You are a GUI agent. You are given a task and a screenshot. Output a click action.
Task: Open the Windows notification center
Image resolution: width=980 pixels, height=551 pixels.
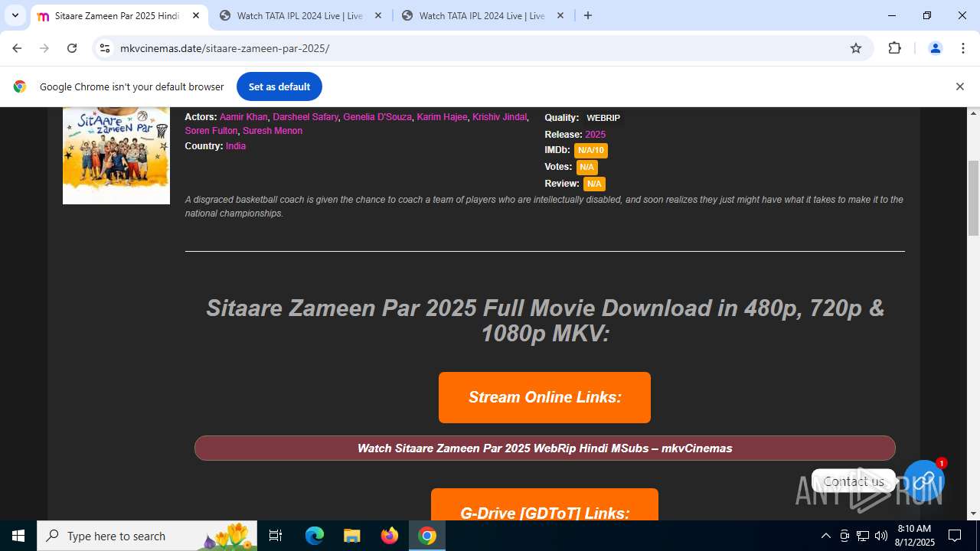click(955, 536)
